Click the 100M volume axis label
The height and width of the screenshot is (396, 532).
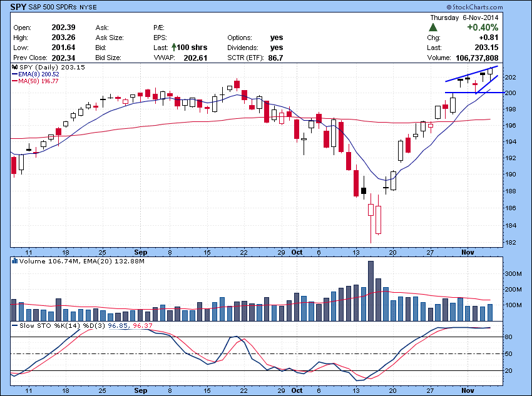click(514, 305)
